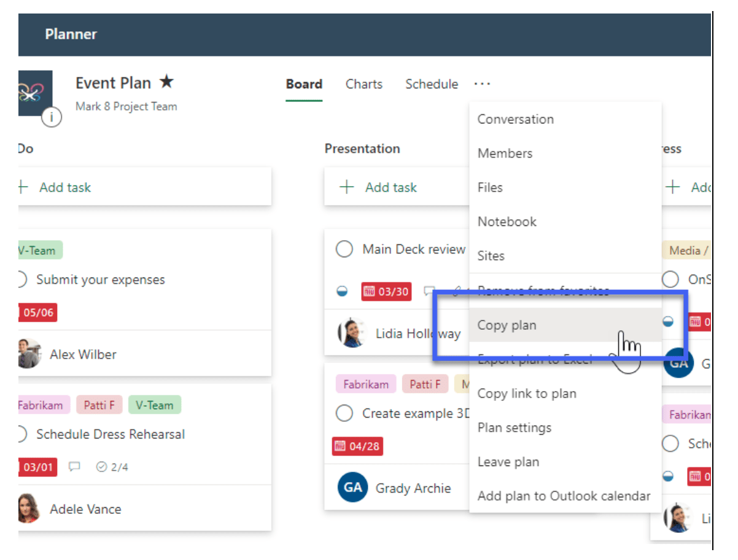738x560 pixels.
Task: Click the Fabrikam label on Create example 3D card
Action: (x=366, y=384)
